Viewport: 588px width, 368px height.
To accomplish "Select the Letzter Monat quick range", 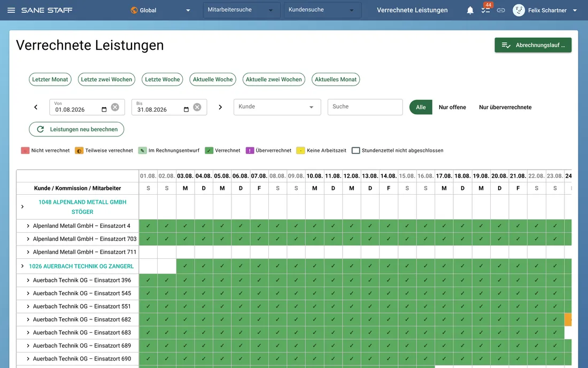I will click(x=50, y=80).
